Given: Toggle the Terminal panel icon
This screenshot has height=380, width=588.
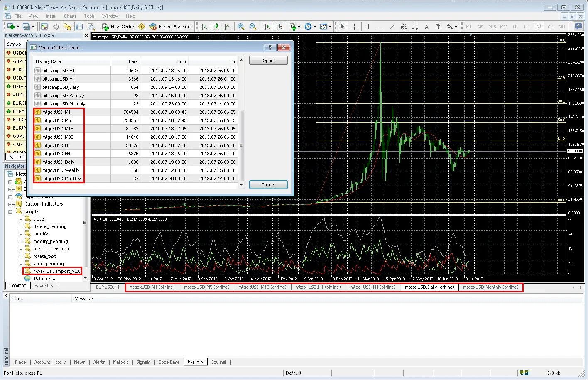Looking at the screenshot, I should (79, 27).
